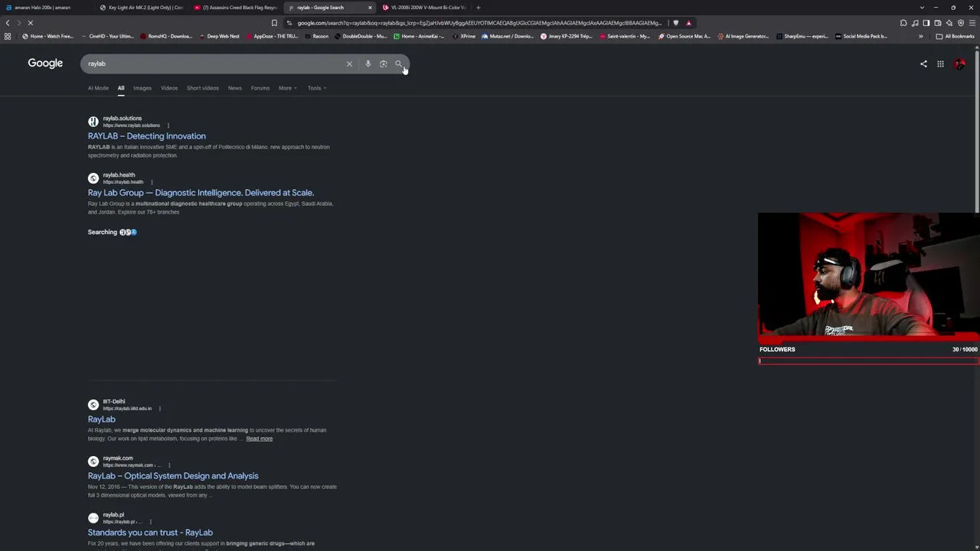Viewport: 980px width, 551px height.
Task: Click the raylab.solutions site favicon
Action: click(x=93, y=122)
